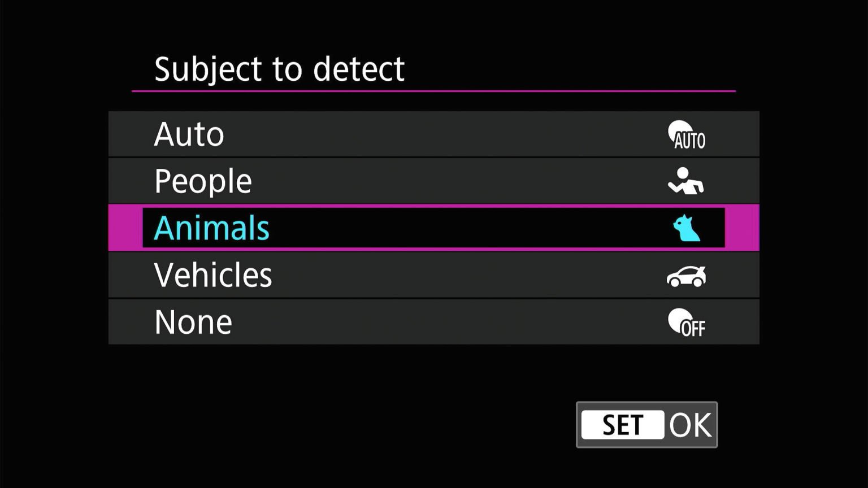Viewport: 868px width, 488px height.
Task: Click the People runner icon
Action: tap(687, 180)
